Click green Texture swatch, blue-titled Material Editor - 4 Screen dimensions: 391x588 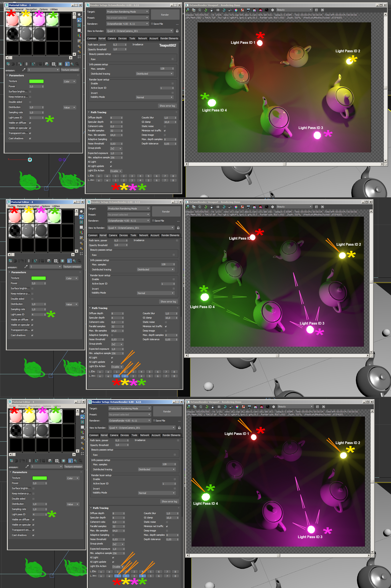pyautogui.click(x=38, y=278)
